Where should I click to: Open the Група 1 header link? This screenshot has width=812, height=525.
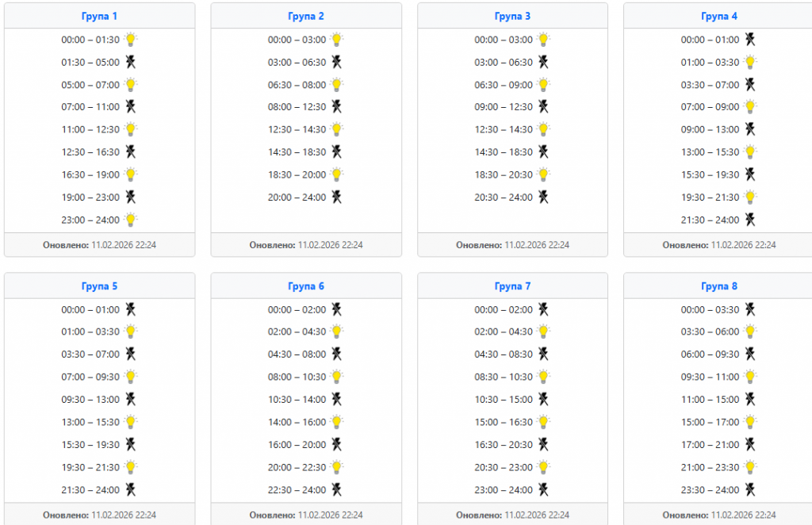pyautogui.click(x=99, y=16)
